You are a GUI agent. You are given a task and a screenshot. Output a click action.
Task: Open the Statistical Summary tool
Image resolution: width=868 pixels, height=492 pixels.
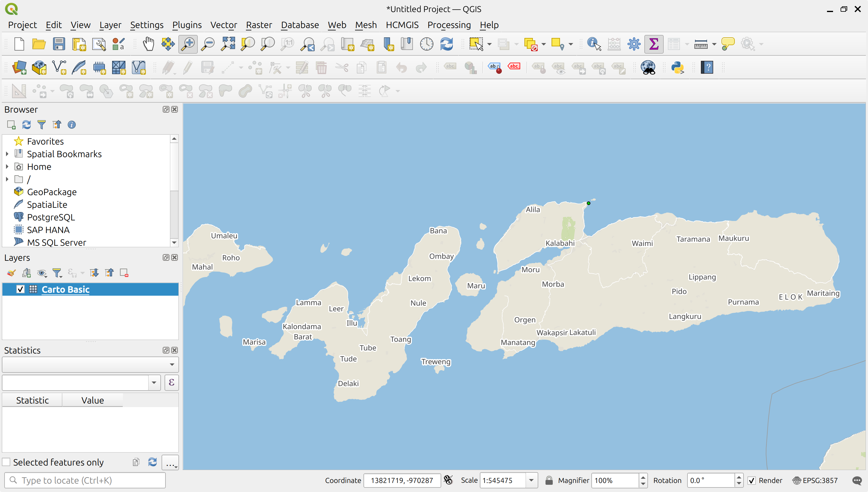coord(653,44)
